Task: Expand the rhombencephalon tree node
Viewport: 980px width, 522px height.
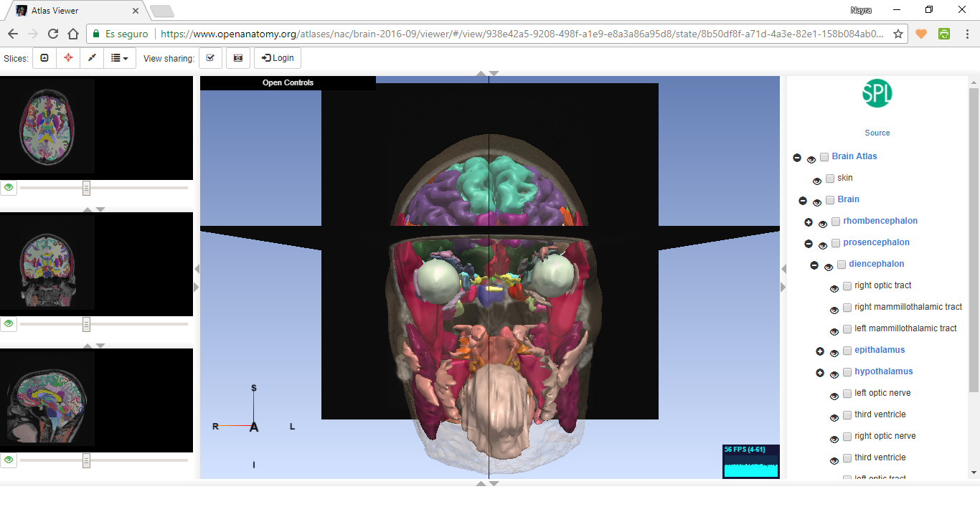Action: (x=809, y=223)
